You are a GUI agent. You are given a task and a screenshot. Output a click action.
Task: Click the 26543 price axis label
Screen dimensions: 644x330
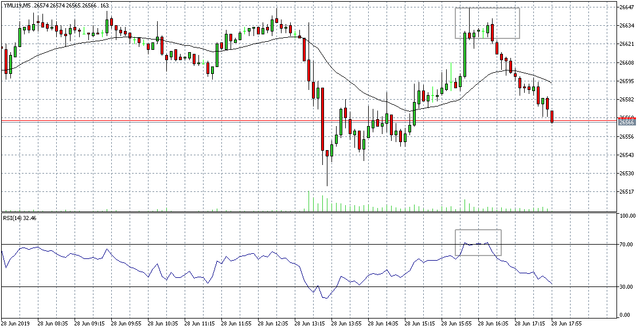627,155
